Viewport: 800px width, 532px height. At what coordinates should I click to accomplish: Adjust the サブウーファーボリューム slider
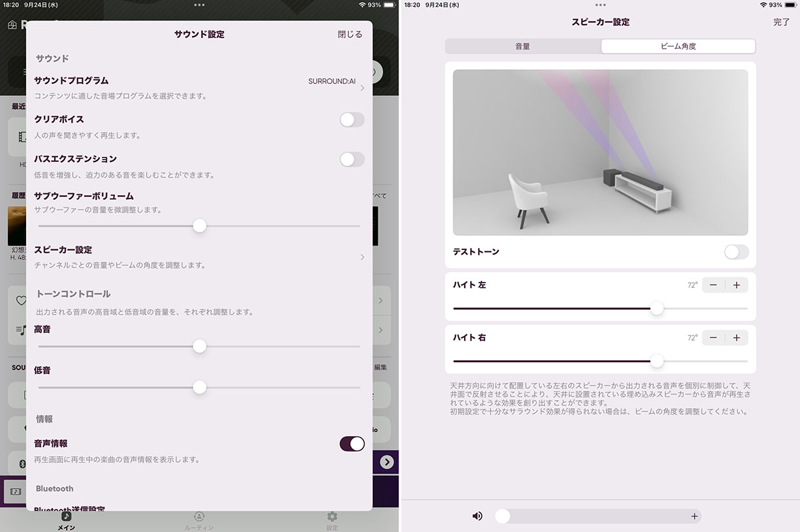[199, 226]
